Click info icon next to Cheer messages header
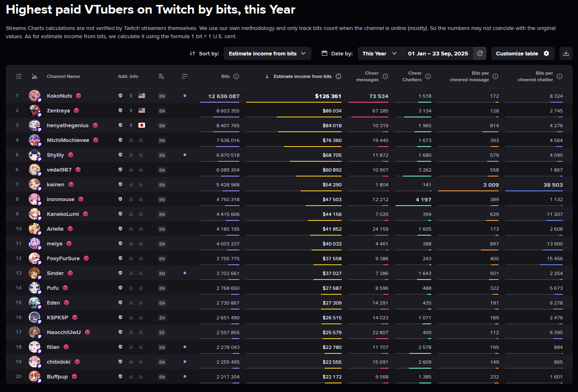The height and width of the screenshot is (392, 578). [385, 76]
